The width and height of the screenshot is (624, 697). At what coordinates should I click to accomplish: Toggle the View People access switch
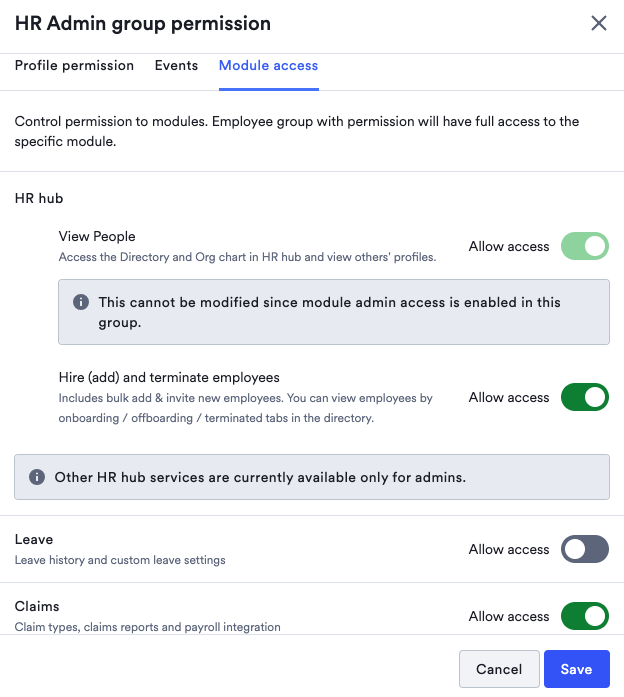point(584,246)
